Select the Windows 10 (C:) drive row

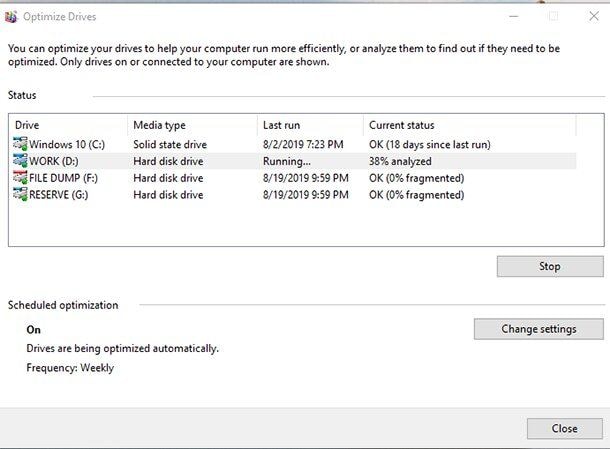point(68,145)
